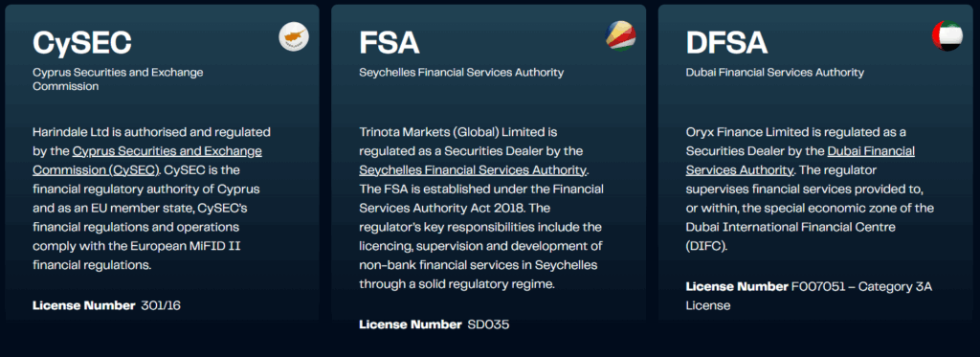
Task: Click the FSA card subtitle under the heading
Action: [x=461, y=73]
